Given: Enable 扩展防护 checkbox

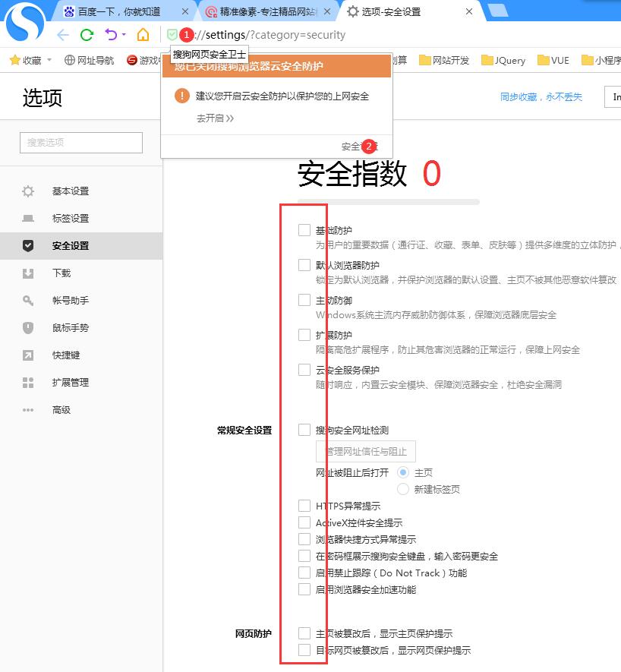Looking at the screenshot, I should [x=304, y=335].
